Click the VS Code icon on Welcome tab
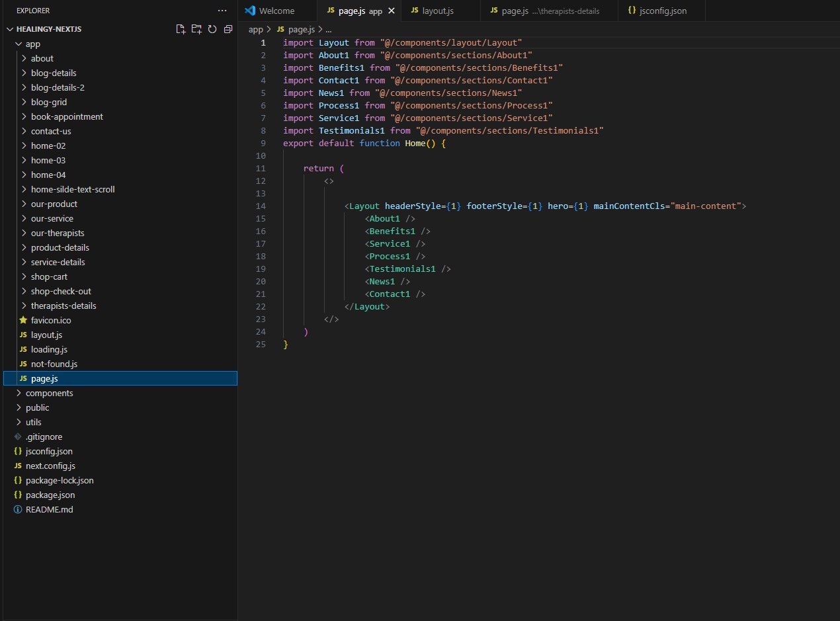The image size is (840, 621). point(250,11)
